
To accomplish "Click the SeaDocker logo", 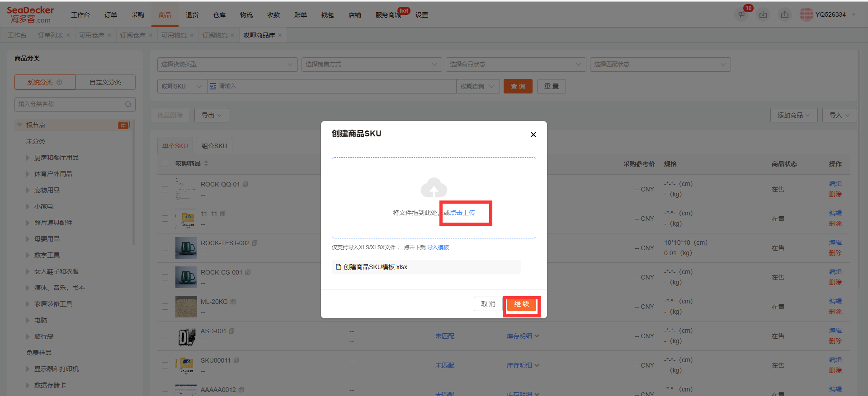I will click(x=30, y=14).
